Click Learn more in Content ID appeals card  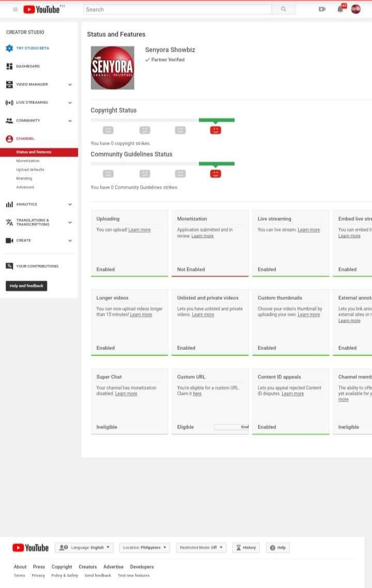pyautogui.click(x=292, y=394)
